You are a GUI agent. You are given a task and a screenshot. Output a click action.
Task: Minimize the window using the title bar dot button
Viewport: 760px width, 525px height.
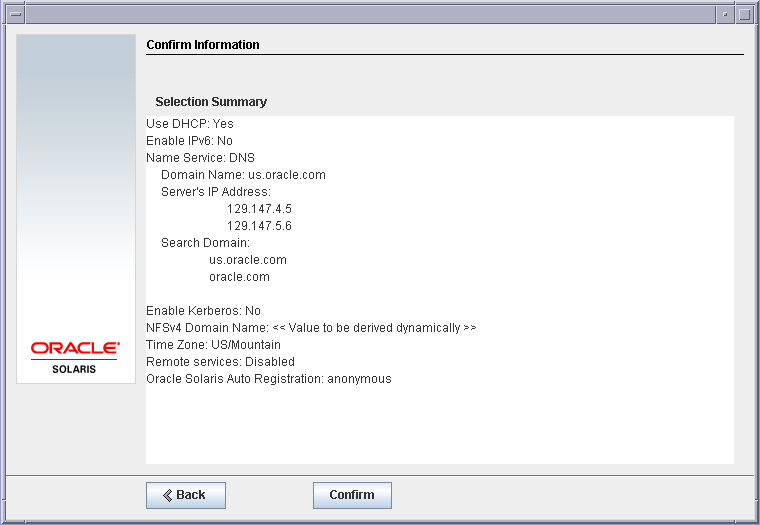(725, 14)
